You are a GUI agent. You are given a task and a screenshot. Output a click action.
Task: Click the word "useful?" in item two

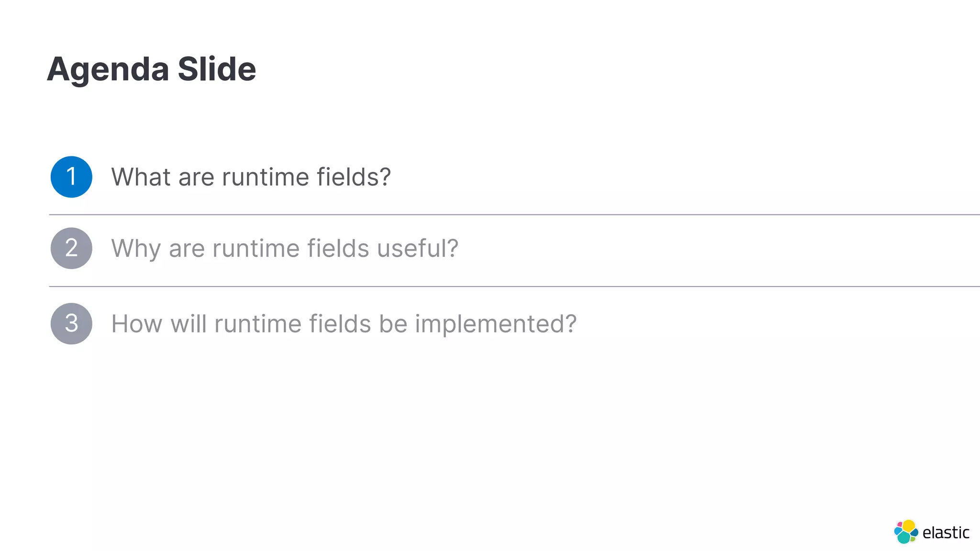click(x=418, y=248)
